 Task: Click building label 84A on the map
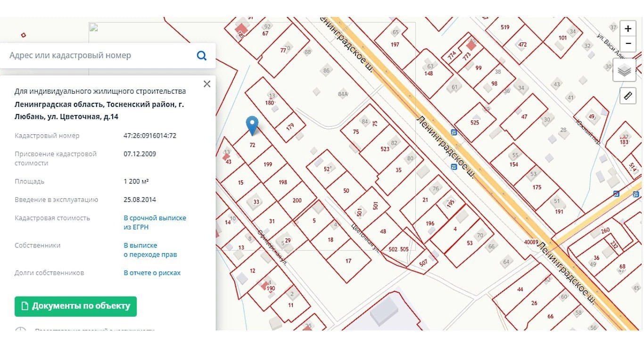point(343,94)
